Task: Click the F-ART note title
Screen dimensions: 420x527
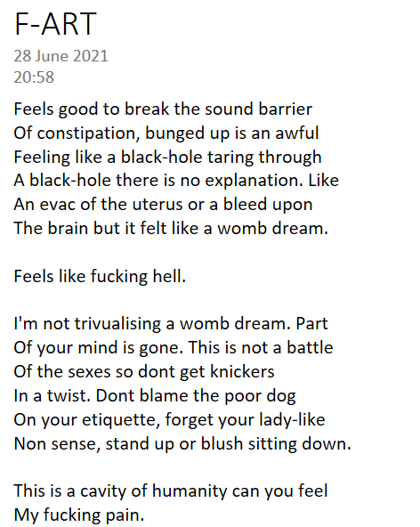Action: (55, 23)
